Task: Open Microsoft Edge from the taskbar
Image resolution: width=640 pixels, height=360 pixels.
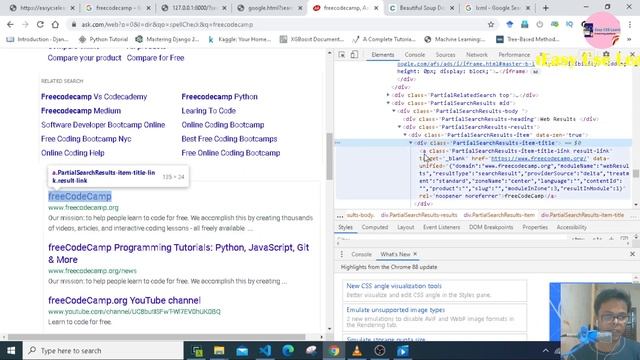Action: pyautogui.click(x=288, y=351)
